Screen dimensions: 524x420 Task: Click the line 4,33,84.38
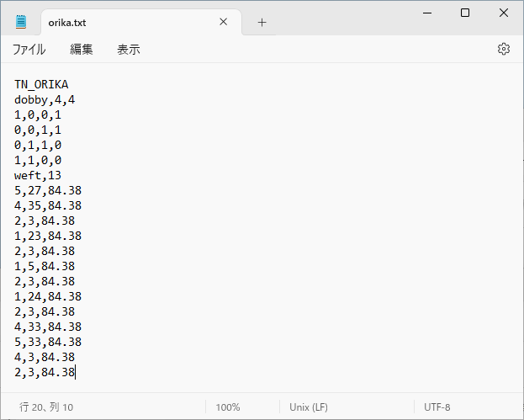(x=48, y=327)
